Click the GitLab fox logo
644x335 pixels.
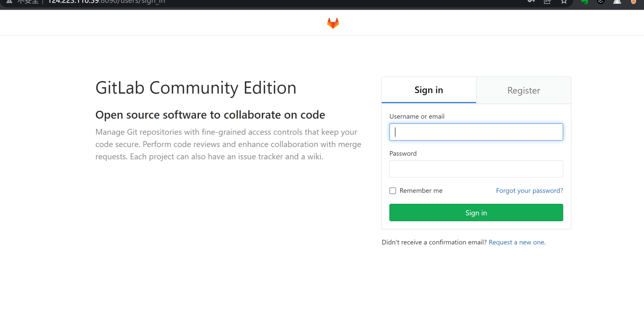click(x=333, y=23)
